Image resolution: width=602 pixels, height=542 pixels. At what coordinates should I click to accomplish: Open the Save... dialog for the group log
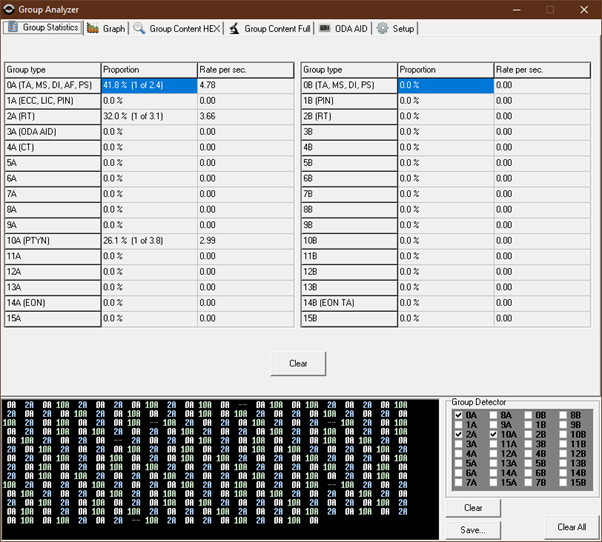point(472,530)
